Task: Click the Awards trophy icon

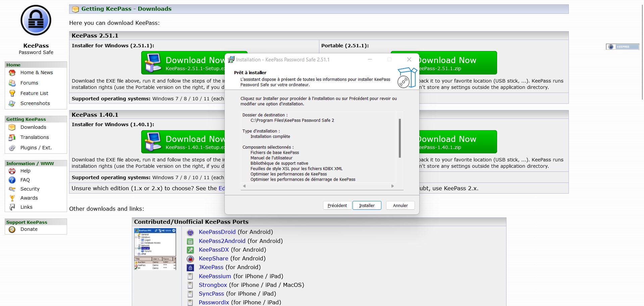Action: (12, 198)
